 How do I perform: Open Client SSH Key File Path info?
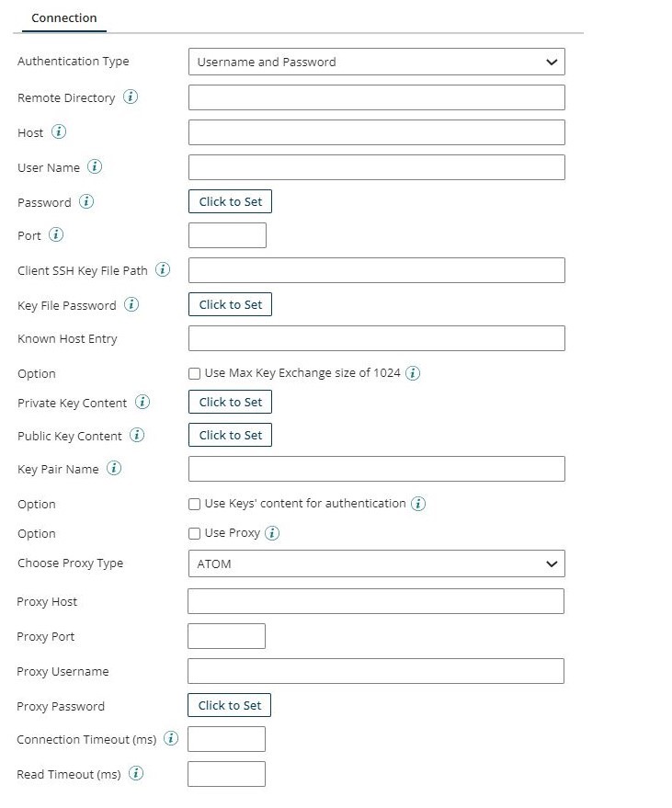(162, 269)
